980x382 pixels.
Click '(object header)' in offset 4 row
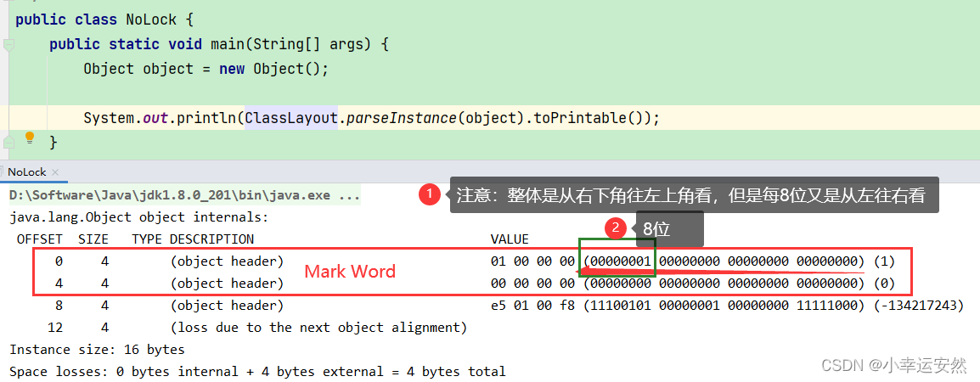228,284
